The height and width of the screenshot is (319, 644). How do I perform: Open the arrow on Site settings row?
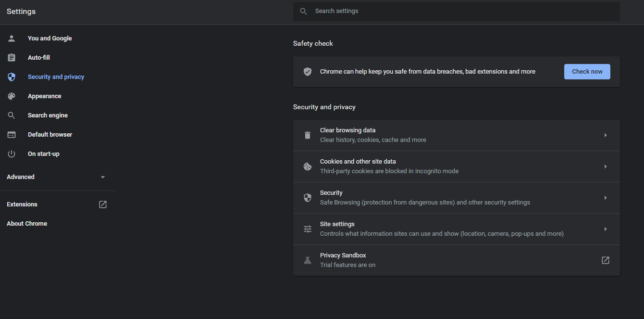[606, 229]
